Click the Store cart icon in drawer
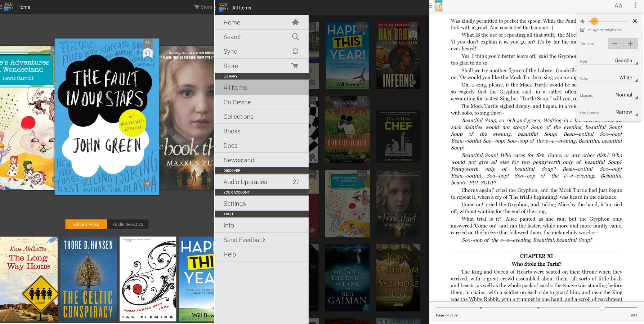 pos(295,66)
